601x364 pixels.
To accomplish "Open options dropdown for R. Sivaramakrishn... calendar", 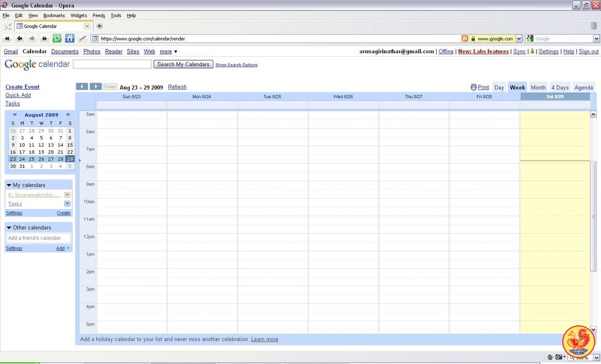I will [67, 195].
